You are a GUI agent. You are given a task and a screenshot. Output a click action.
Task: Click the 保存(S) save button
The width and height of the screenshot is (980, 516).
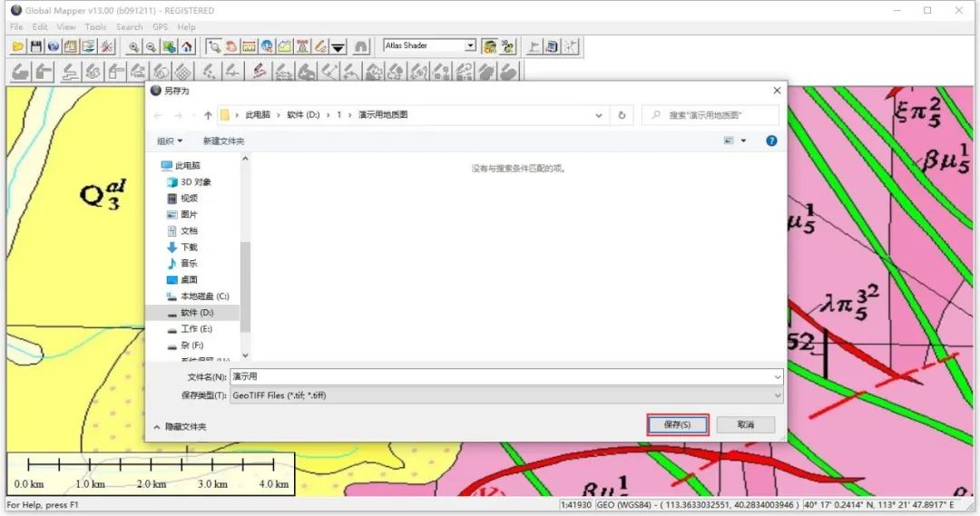pos(678,424)
